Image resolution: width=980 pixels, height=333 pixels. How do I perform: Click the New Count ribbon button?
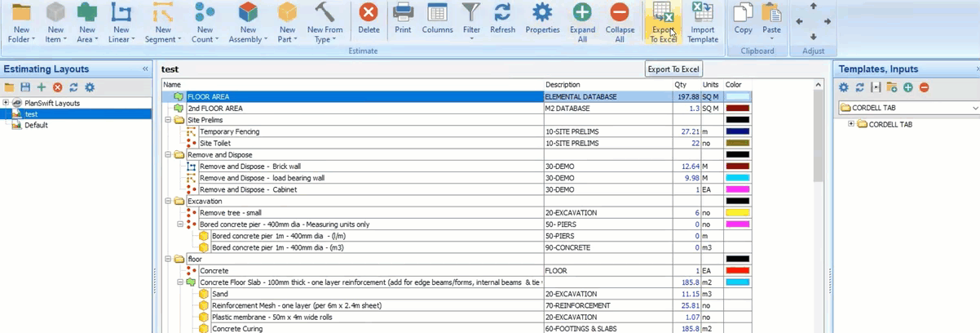point(204,23)
